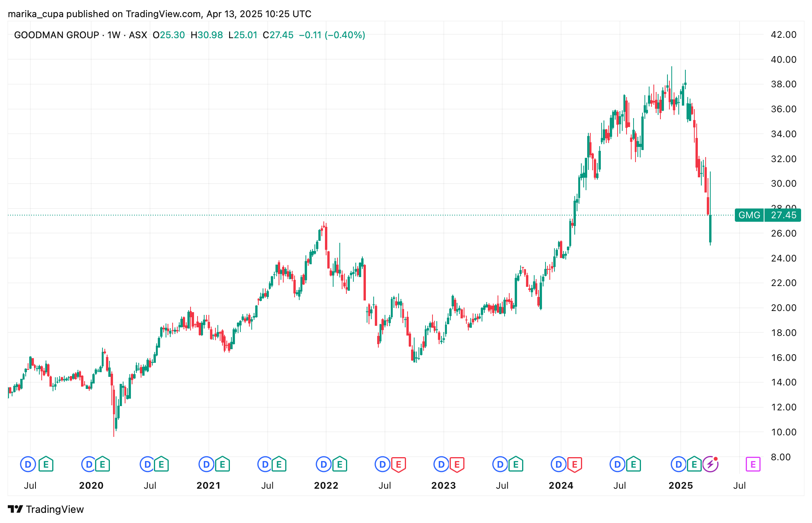Click dividend D icon between 2022 and 2023
The width and height of the screenshot is (812, 523).
[383, 464]
